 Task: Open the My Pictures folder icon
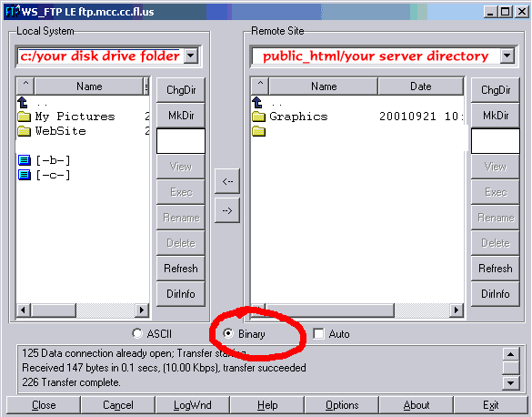(24, 117)
